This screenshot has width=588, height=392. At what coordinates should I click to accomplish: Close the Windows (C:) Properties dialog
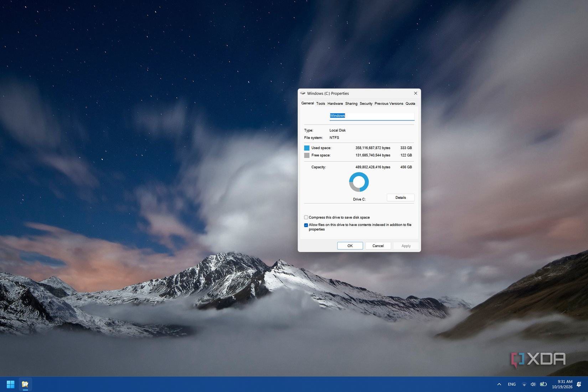point(416,93)
